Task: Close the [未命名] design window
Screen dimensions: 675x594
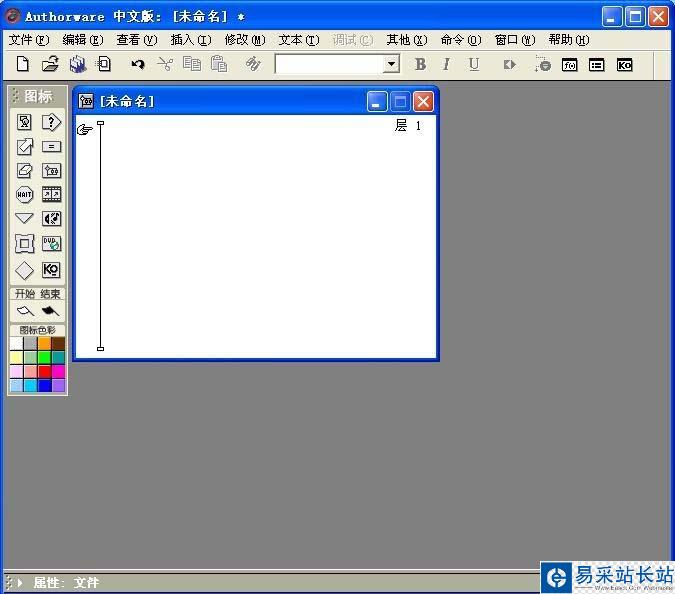Action: pos(423,102)
